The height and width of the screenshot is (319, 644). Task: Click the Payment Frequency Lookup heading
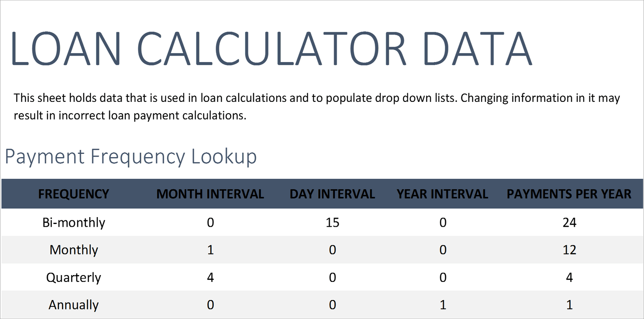pyautogui.click(x=131, y=157)
